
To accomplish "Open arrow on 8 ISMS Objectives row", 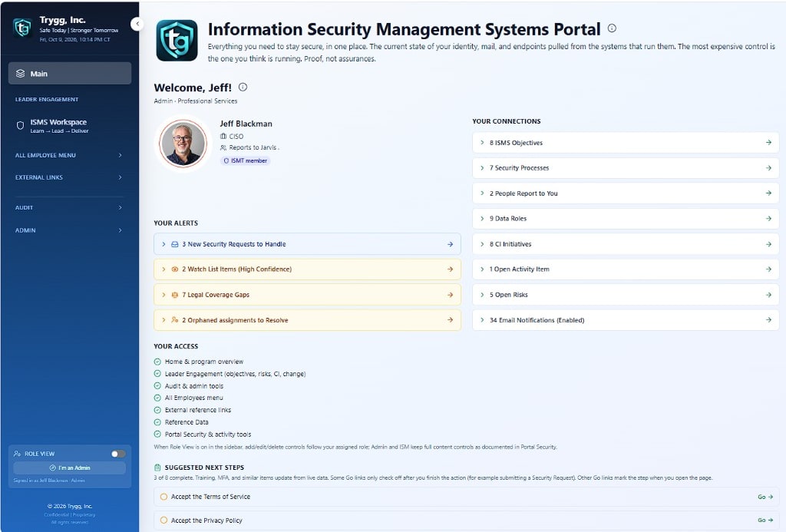I will pyautogui.click(x=768, y=142).
